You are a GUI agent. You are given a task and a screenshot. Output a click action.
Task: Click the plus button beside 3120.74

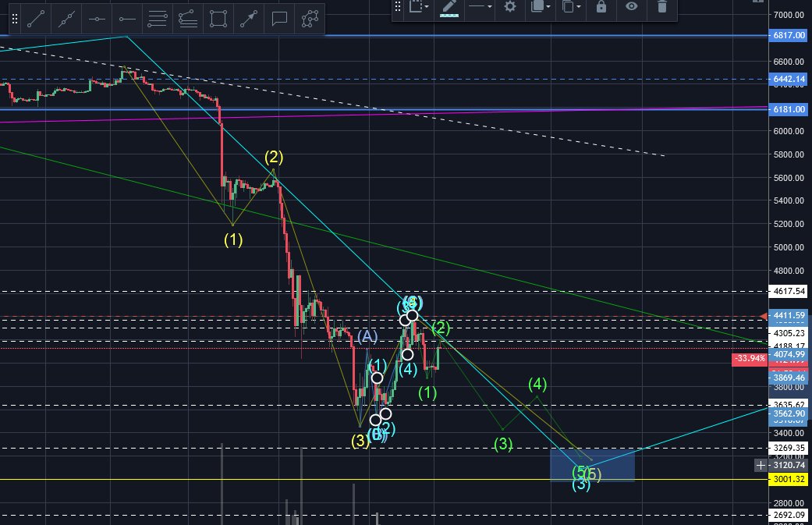coord(761,466)
